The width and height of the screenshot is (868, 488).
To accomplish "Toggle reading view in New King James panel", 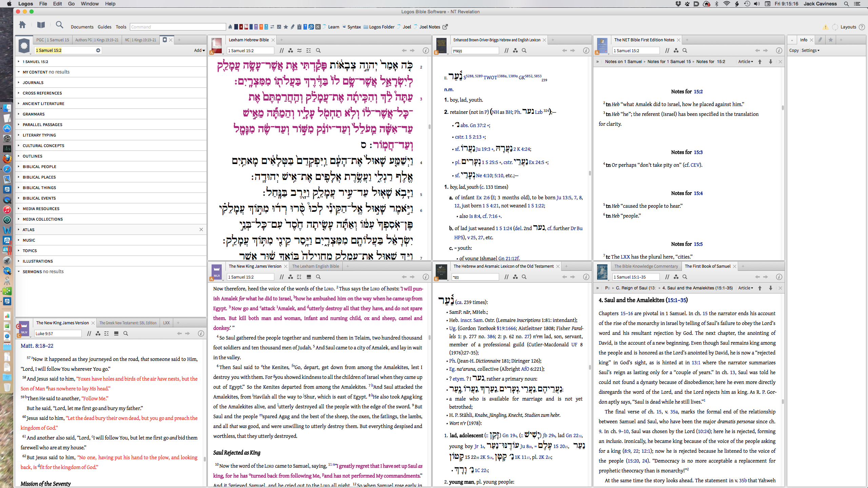I will coord(309,277).
